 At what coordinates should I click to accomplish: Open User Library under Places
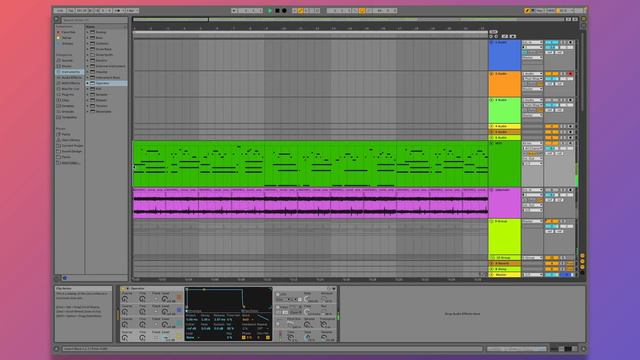click(x=70, y=140)
